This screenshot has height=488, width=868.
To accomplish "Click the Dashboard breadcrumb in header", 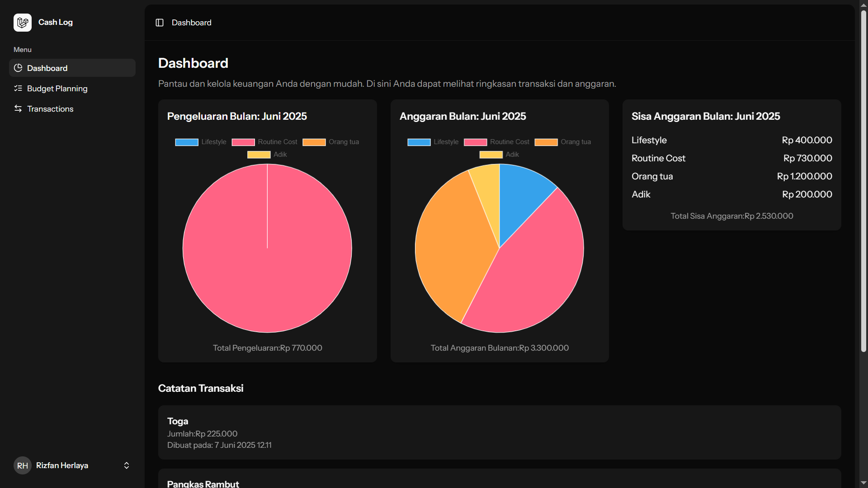I will pos(192,23).
